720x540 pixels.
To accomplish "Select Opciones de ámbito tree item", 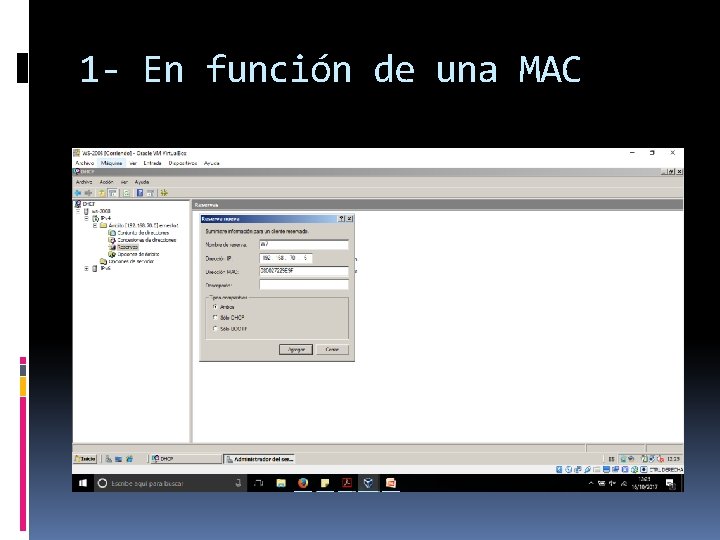I will coord(138,254).
